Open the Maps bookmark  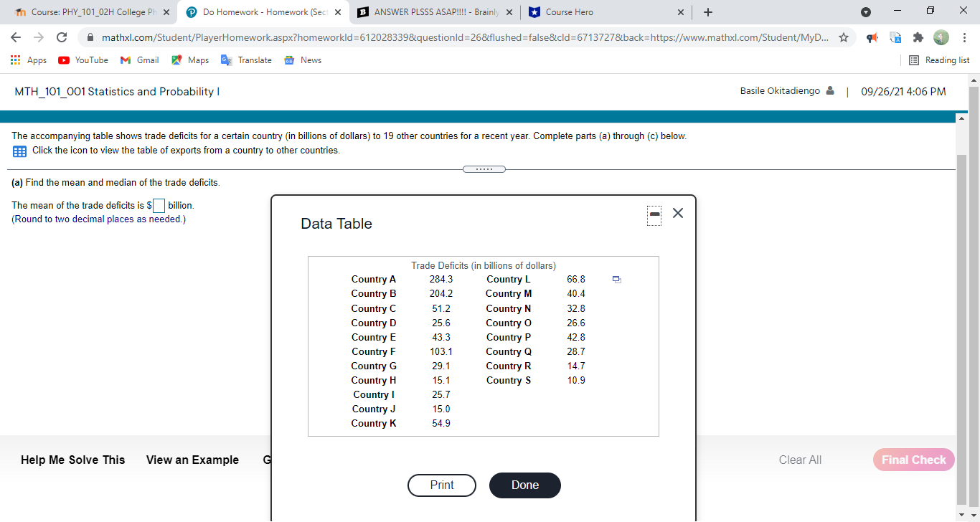click(x=190, y=60)
